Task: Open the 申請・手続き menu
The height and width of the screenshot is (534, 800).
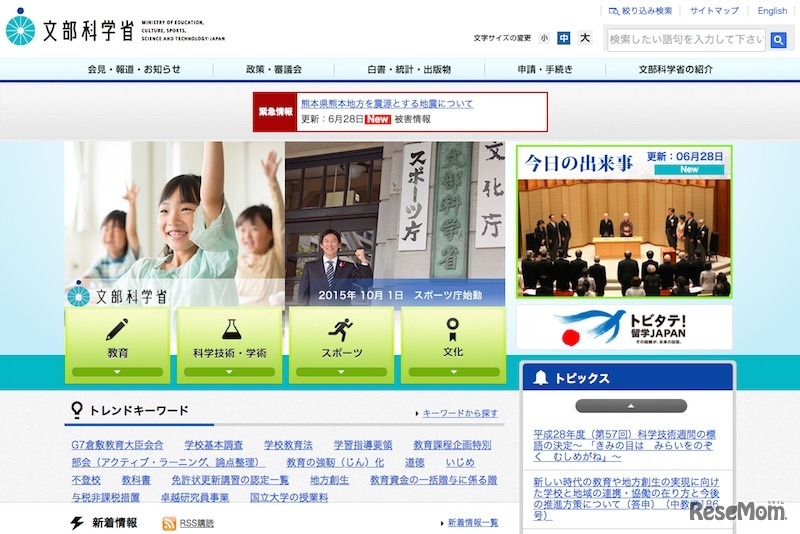Action: point(545,69)
